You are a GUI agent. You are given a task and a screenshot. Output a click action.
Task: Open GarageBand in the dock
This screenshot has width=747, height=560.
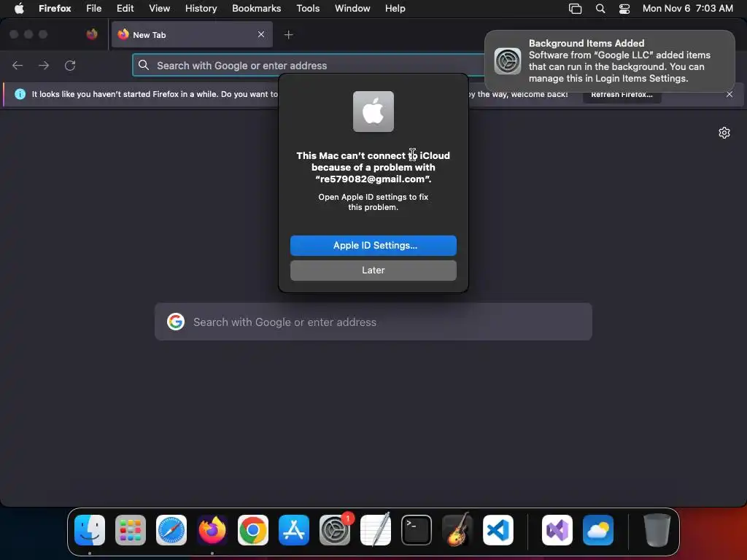[457, 530]
